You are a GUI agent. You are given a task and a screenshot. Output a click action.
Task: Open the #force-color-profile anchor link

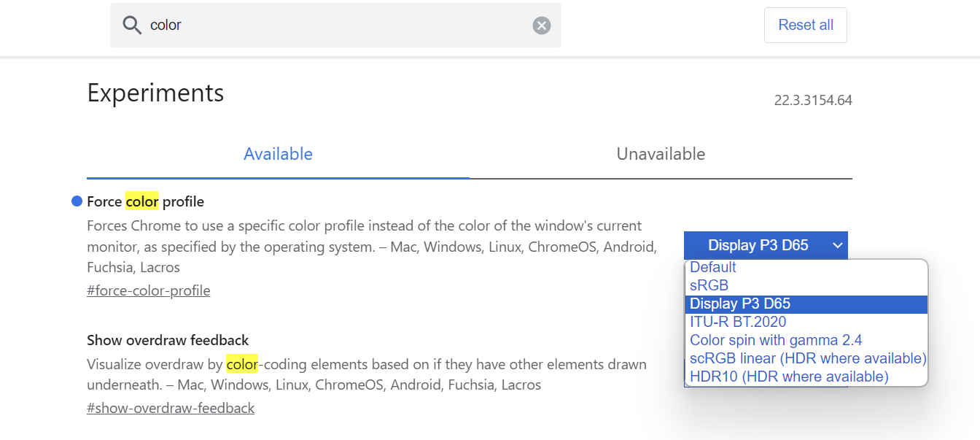(x=148, y=290)
